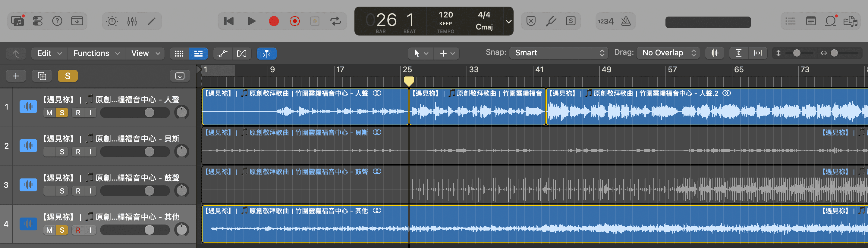Toggle the toolbar display button

(x=77, y=21)
